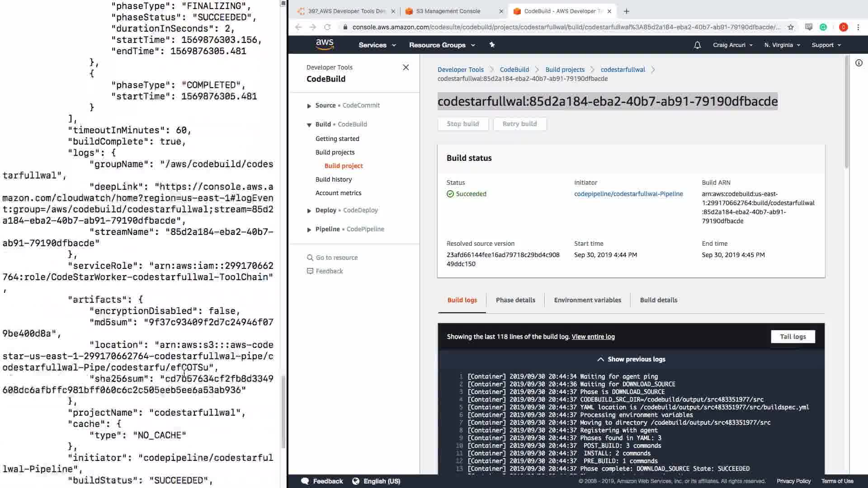Click the Tail logs button
The width and height of the screenshot is (868, 488).
(x=793, y=337)
